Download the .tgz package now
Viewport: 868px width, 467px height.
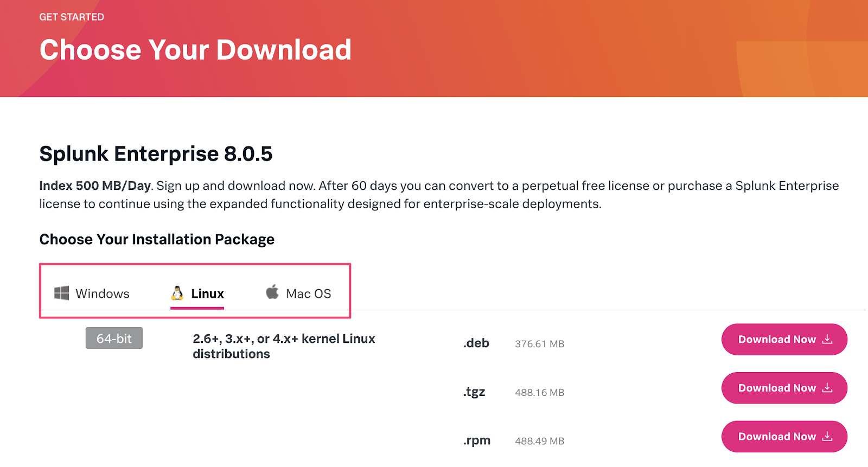point(784,388)
